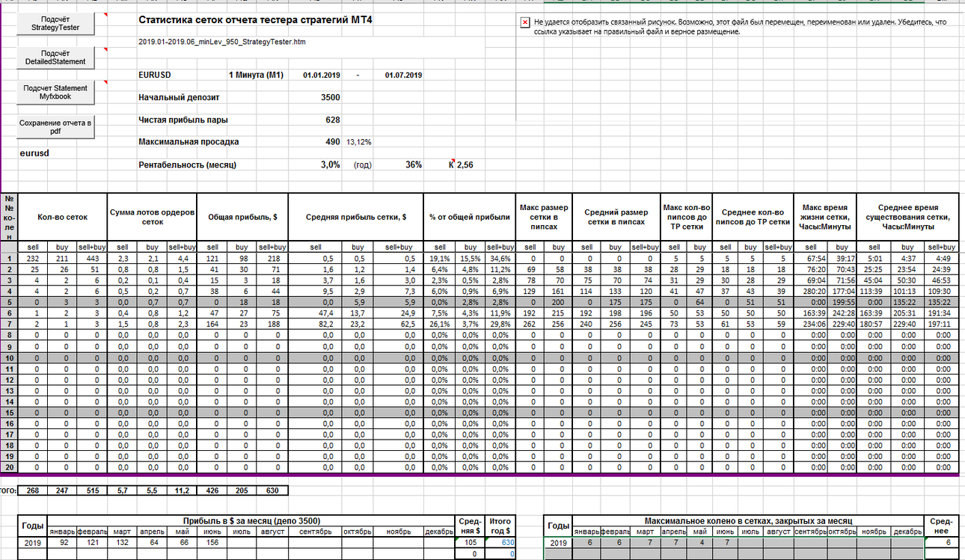Select the total 515 in the Итого row
Screen dimensions: 965x560
pos(93,490)
